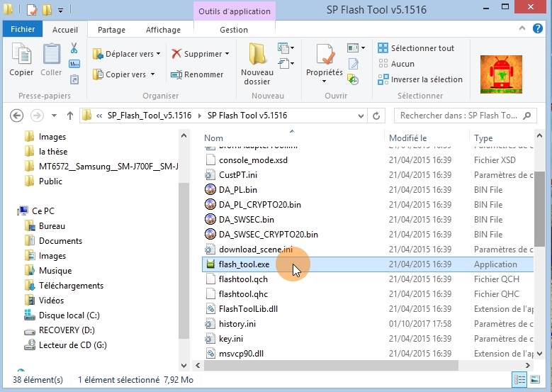This screenshot has width=552, height=392.
Task: Click the Modifier edit icon
Action: [353, 64]
